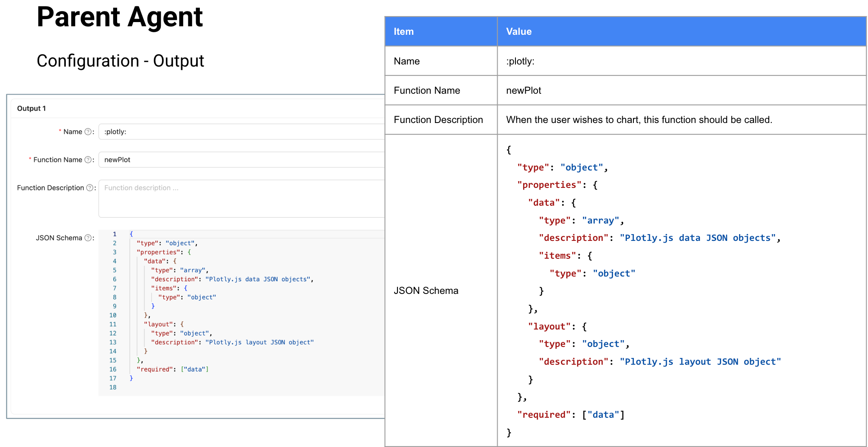Click the Function Description row label in table
The width and height of the screenshot is (868, 447).
(438, 120)
